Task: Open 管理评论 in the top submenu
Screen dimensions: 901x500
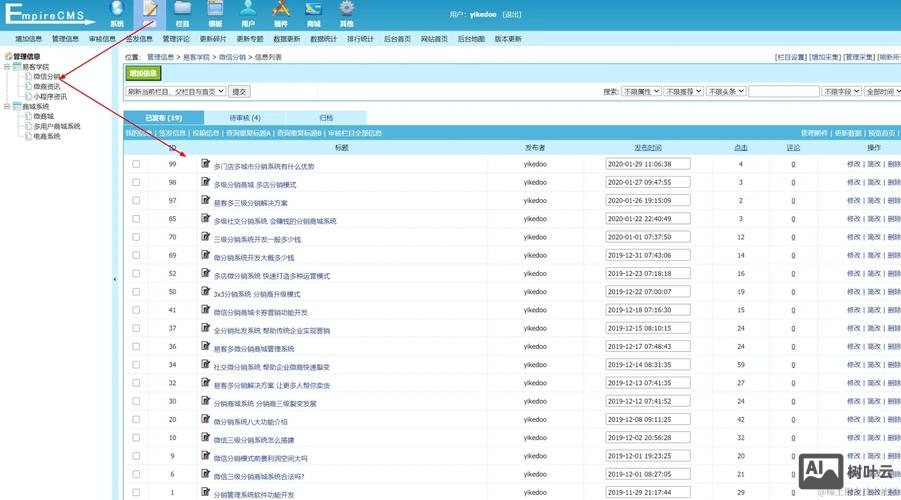Action: [176, 39]
